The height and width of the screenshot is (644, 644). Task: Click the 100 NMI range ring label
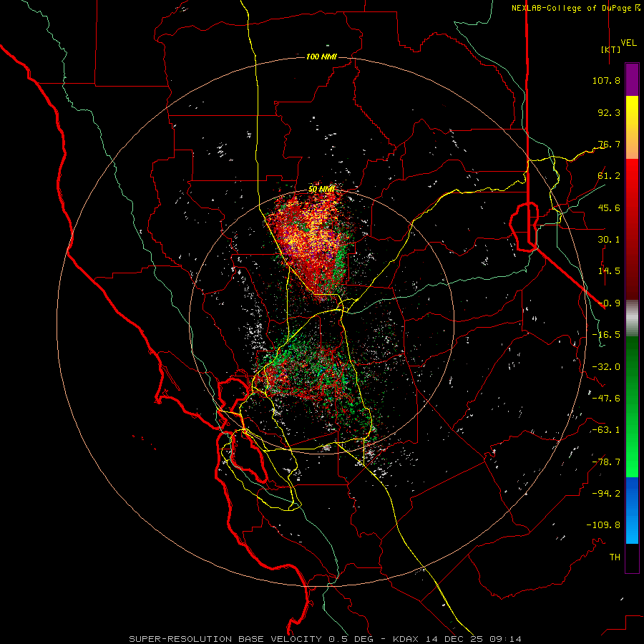[321, 57]
